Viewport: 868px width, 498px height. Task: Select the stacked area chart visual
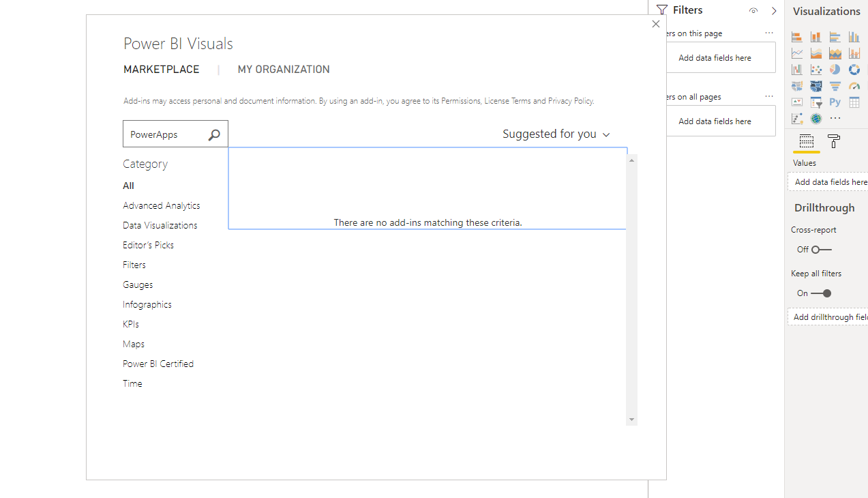(x=816, y=53)
